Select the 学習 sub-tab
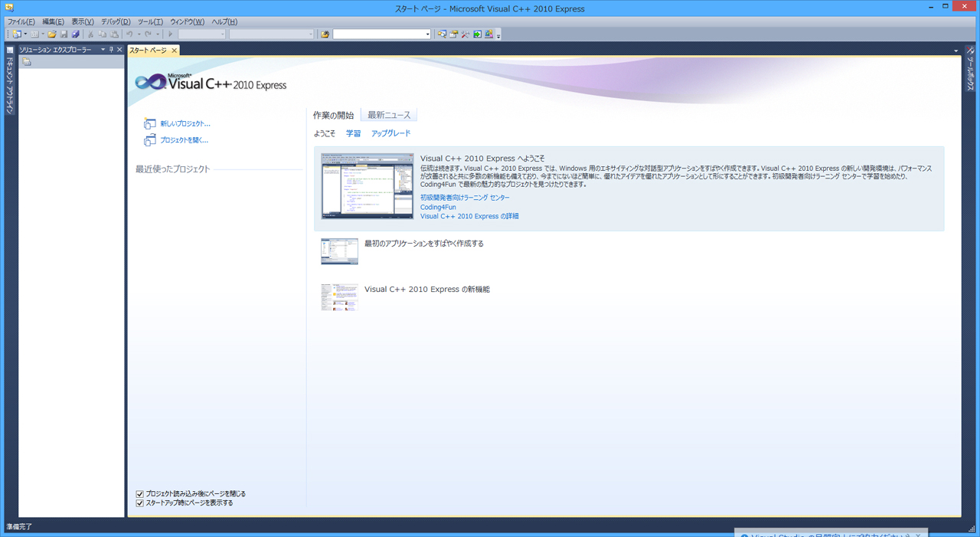 coord(353,133)
